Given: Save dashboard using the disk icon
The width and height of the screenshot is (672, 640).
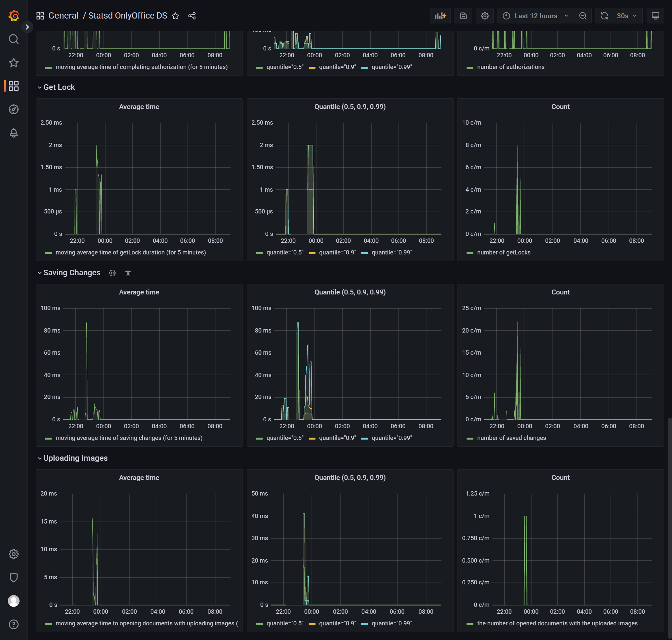Looking at the screenshot, I should [x=463, y=16].
